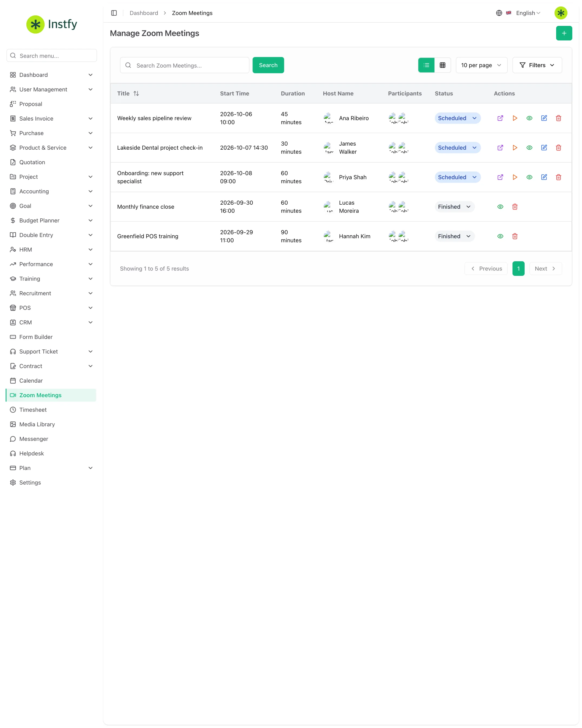Change the 10 per page setting
The image size is (582, 728).
[x=481, y=65]
